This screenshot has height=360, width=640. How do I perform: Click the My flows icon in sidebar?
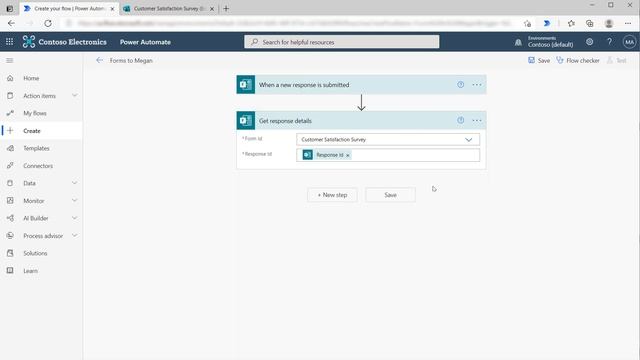click(10, 113)
